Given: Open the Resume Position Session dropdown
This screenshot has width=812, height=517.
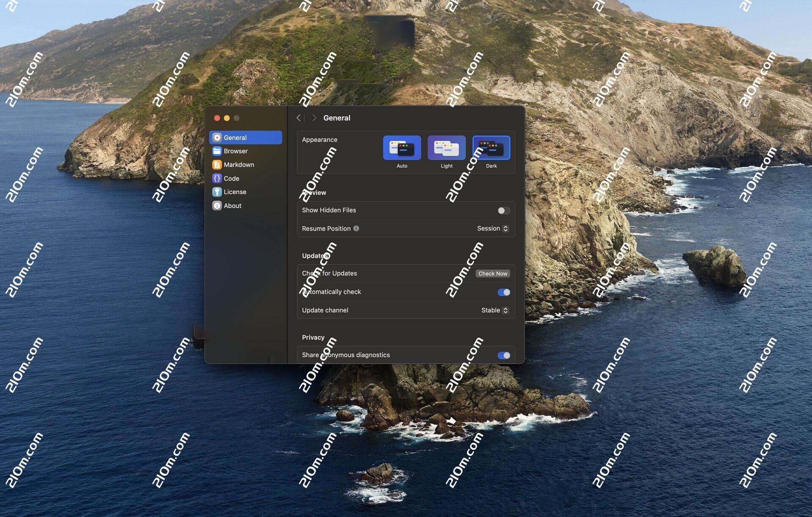Looking at the screenshot, I should click(x=493, y=228).
